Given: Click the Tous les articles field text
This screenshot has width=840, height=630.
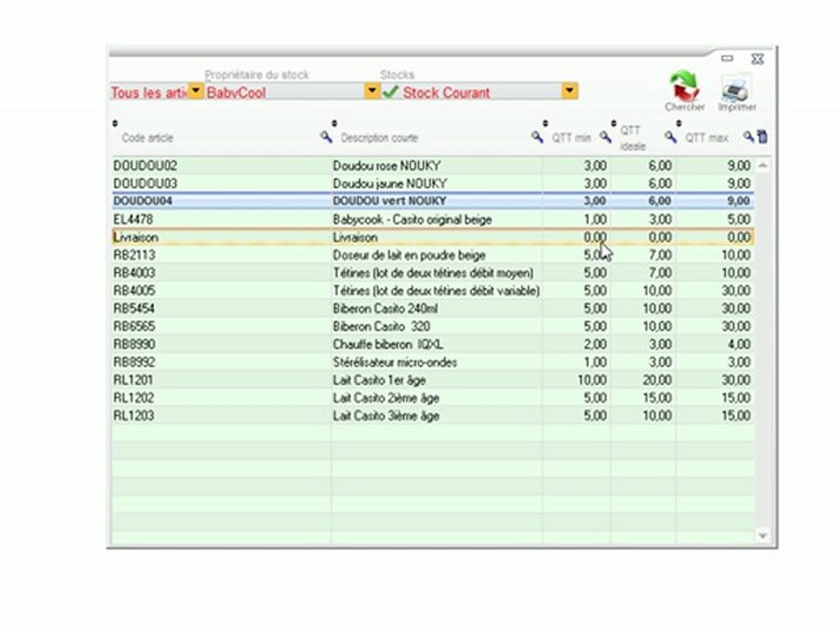Looking at the screenshot, I should pos(149,93).
